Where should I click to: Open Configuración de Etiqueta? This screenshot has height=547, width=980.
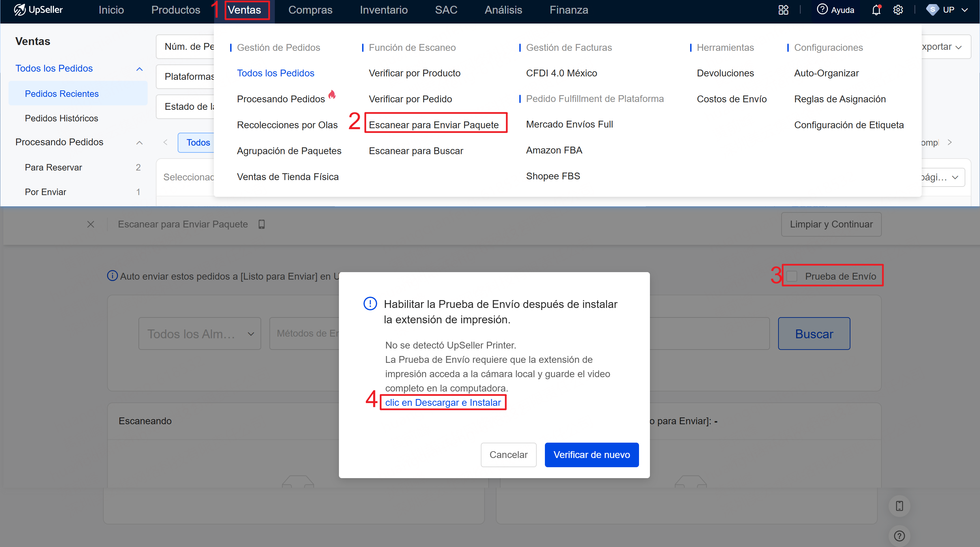pos(849,125)
